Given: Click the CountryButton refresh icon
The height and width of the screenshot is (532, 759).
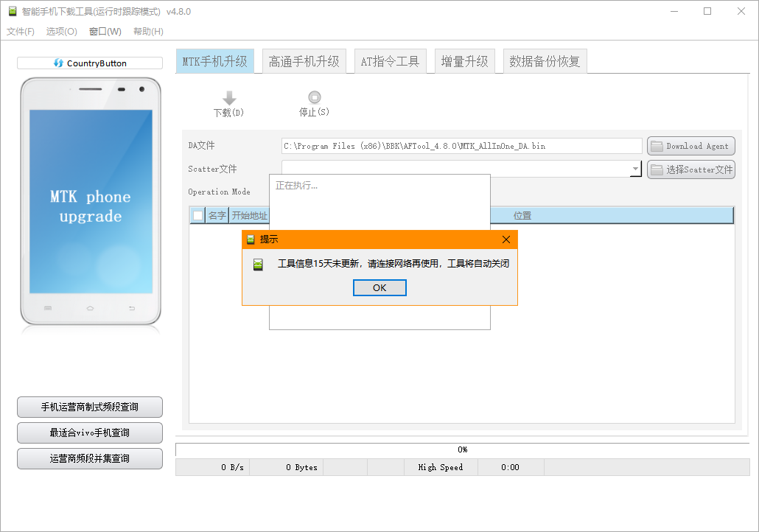Looking at the screenshot, I should [59, 63].
